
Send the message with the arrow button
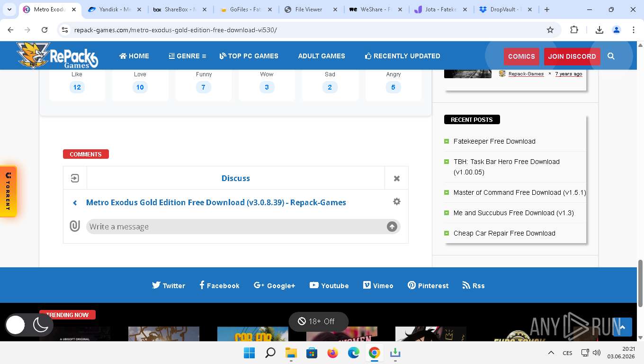tap(392, 227)
